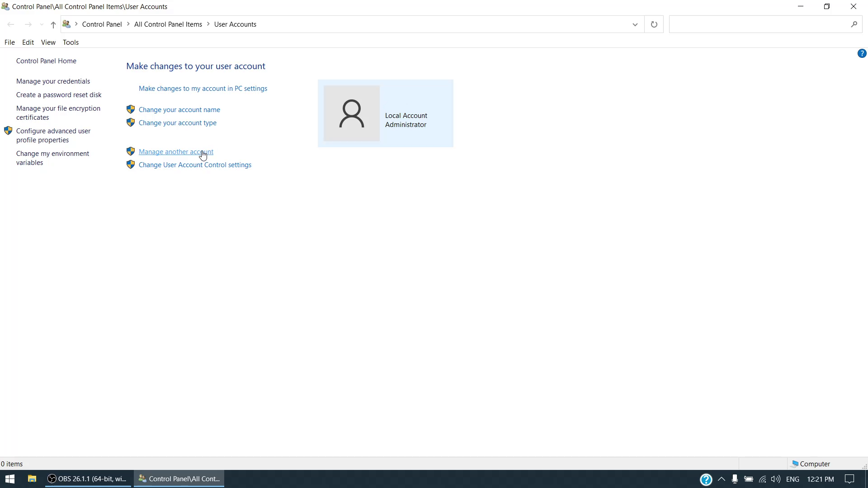Click the Refresh button in address bar
Image resolution: width=868 pixels, height=488 pixels.
coord(654,24)
